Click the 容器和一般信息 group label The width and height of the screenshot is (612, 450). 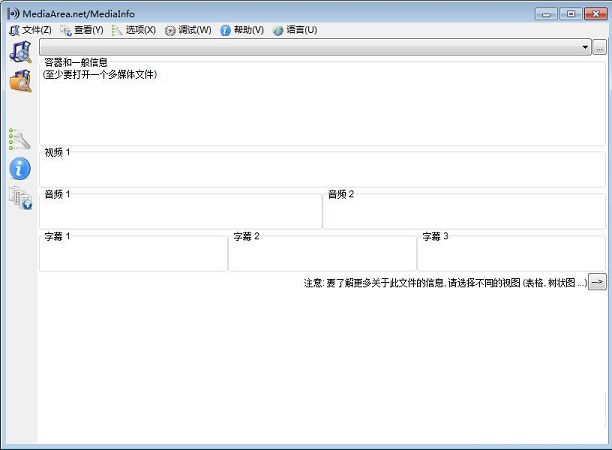tap(76, 62)
